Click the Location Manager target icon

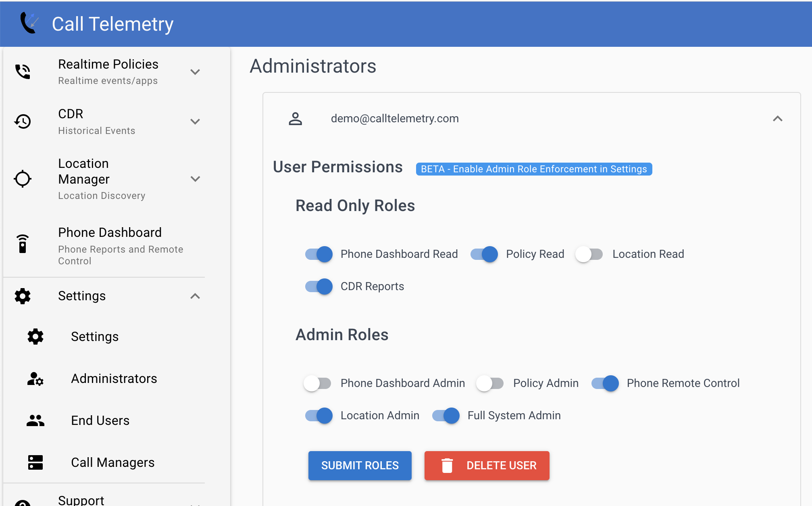23,178
